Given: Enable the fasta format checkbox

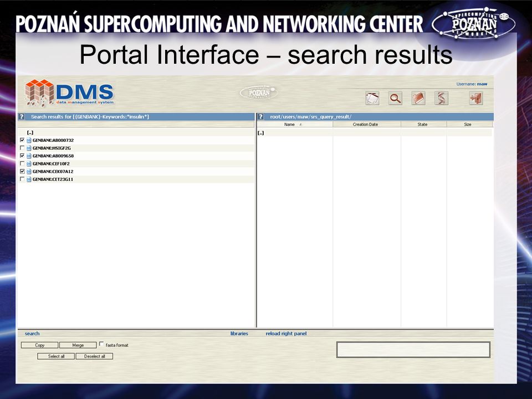Looking at the screenshot, I should [x=101, y=344].
